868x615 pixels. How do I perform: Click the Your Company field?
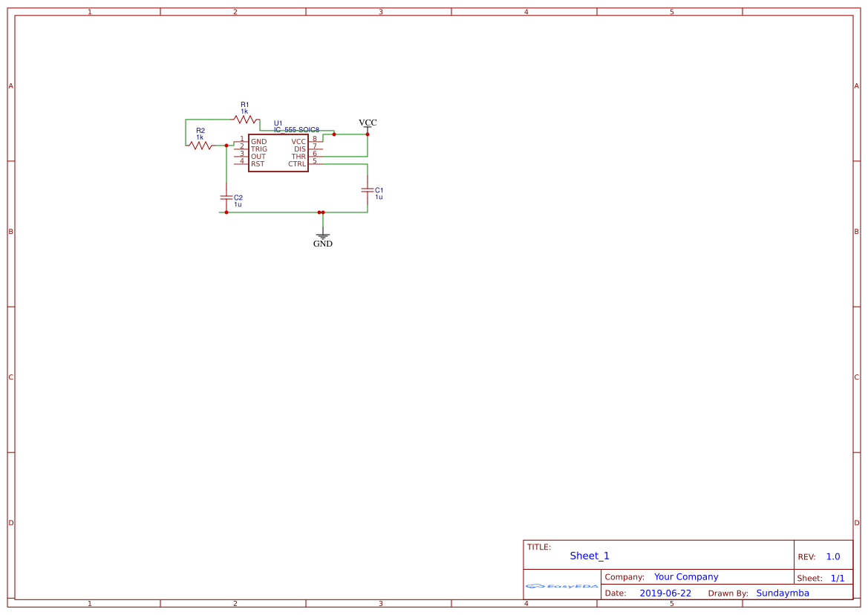coord(685,576)
